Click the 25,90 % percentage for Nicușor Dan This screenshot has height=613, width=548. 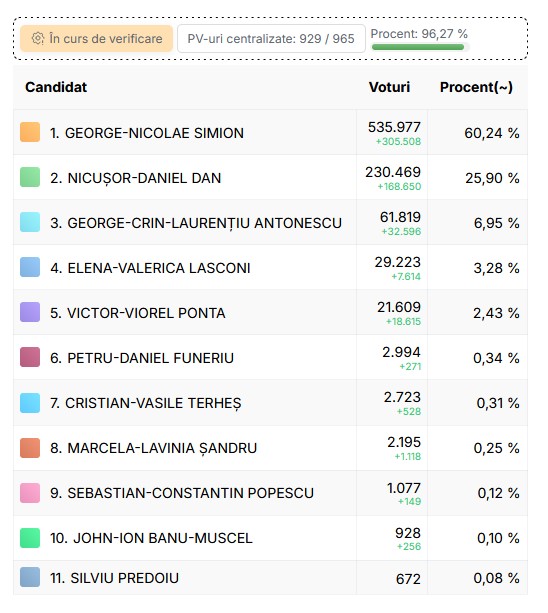pyautogui.click(x=492, y=178)
